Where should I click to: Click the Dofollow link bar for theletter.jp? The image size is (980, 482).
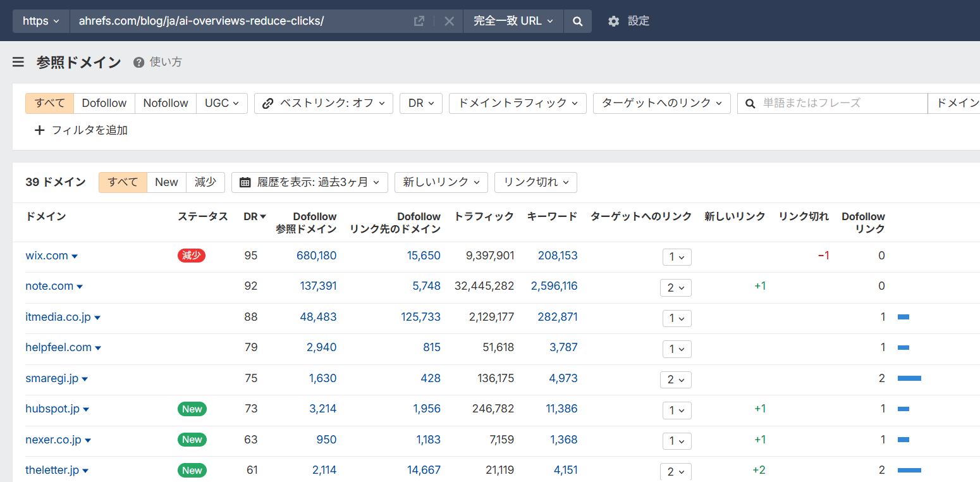coord(909,470)
